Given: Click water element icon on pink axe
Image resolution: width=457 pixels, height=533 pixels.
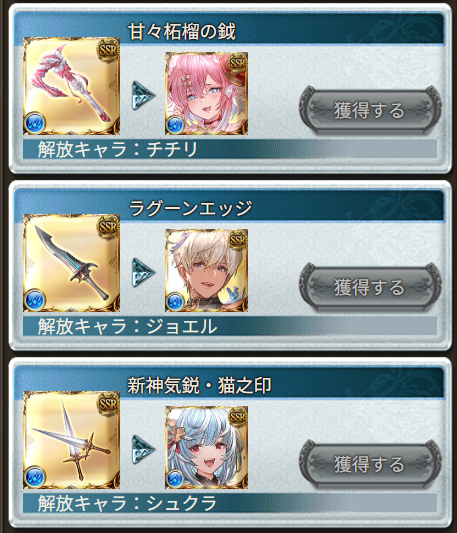Looking at the screenshot, I should [x=35, y=122].
